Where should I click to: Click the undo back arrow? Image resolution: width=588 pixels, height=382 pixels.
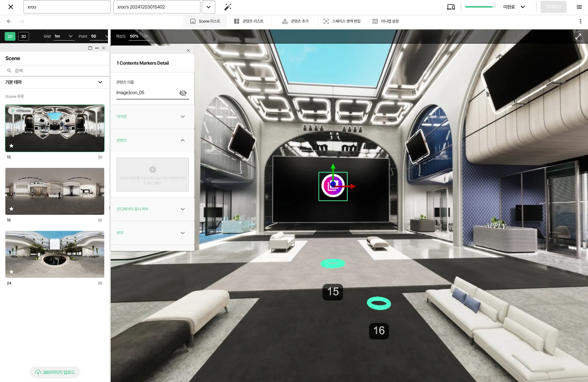(x=9, y=21)
